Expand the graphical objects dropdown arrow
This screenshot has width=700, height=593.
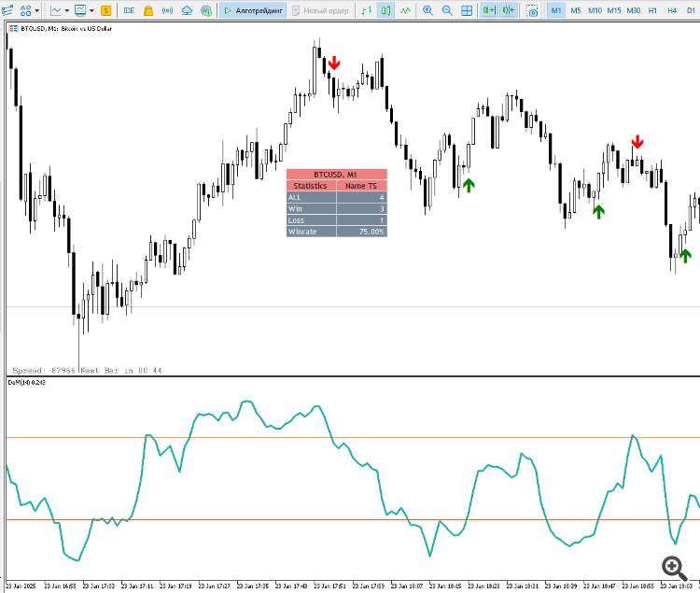coord(36,10)
